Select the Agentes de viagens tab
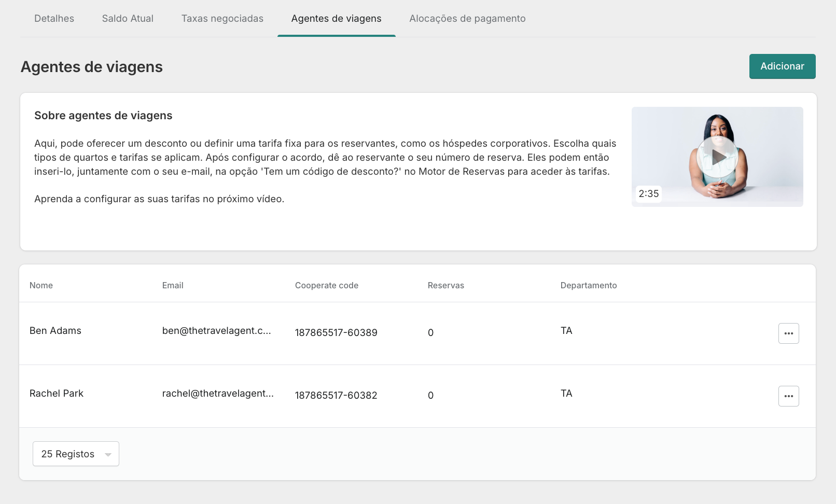Image resolution: width=836 pixels, height=504 pixels. coord(337,19)
